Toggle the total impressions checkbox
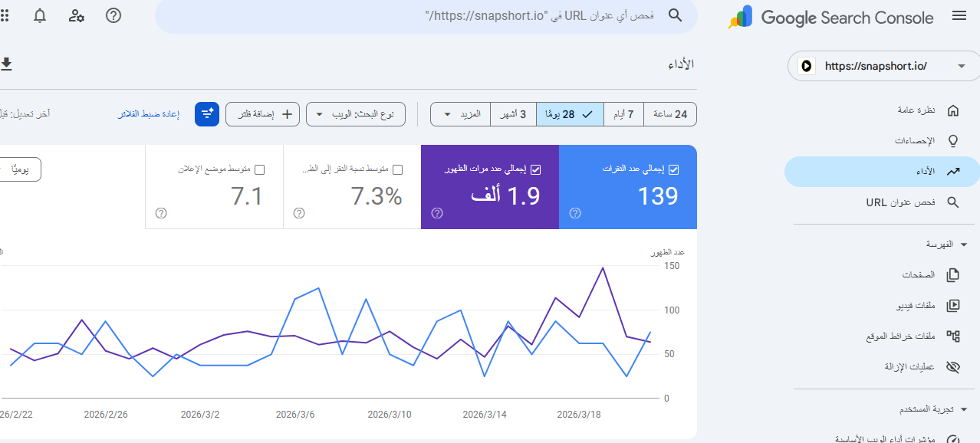Viewport: 980px width, 443px height. (x=535, y=169)
